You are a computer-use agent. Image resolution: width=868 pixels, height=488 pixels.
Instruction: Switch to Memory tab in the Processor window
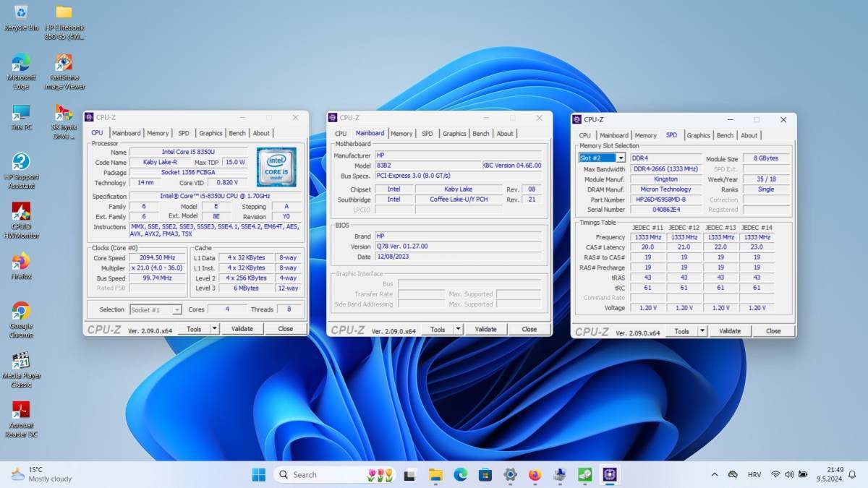pos(158,133)
